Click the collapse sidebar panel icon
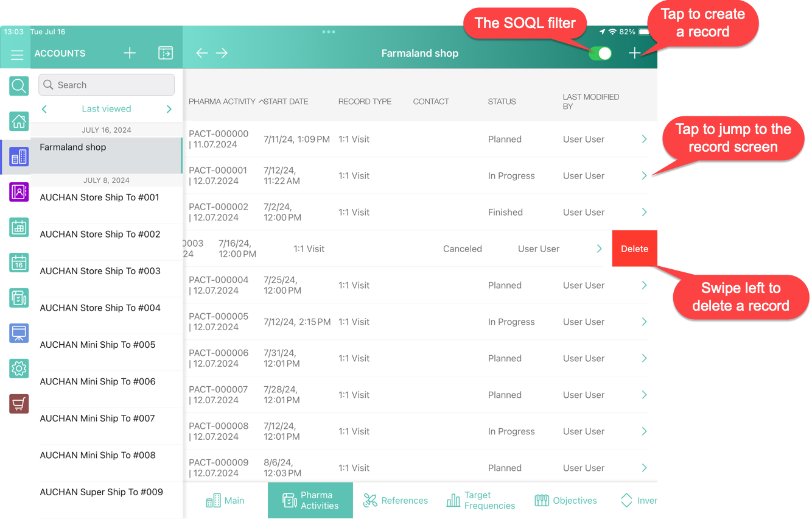Viewport: 812px width, 519px height. [166, 54]
